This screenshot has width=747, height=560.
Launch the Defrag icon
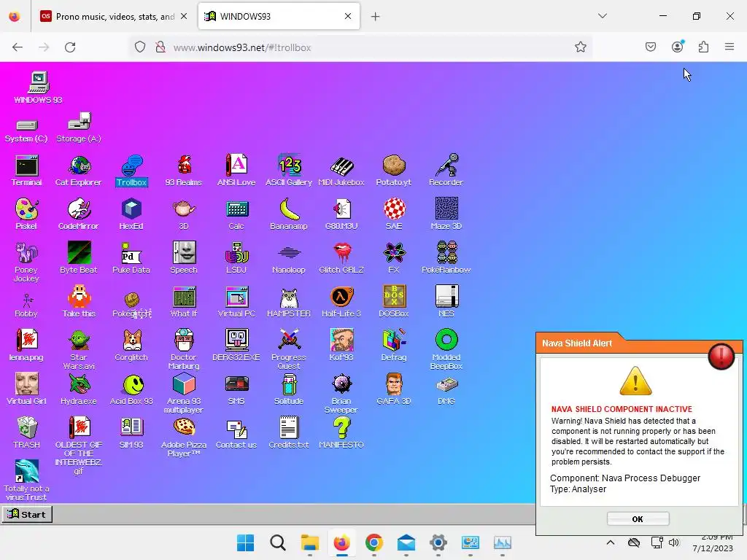tap(393, 346)
